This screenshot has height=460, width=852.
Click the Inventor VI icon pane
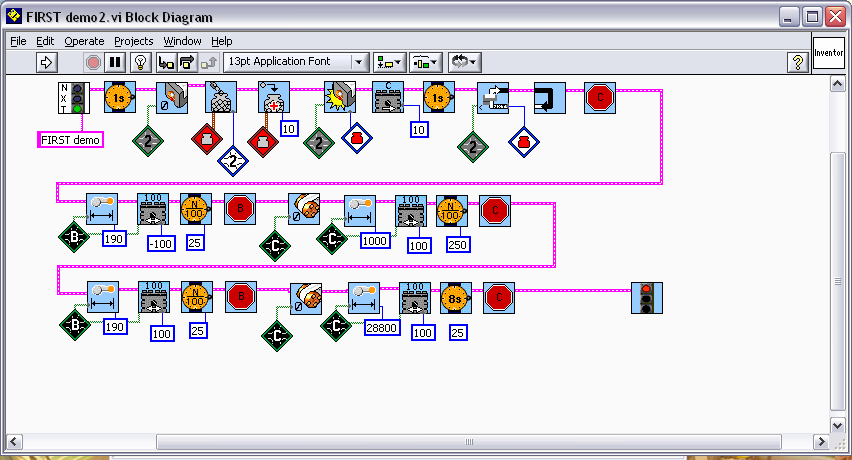tap(829, 53)
